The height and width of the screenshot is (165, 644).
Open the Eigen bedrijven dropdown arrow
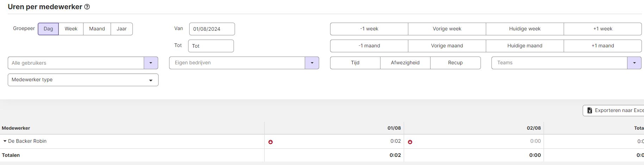(312, 63)
